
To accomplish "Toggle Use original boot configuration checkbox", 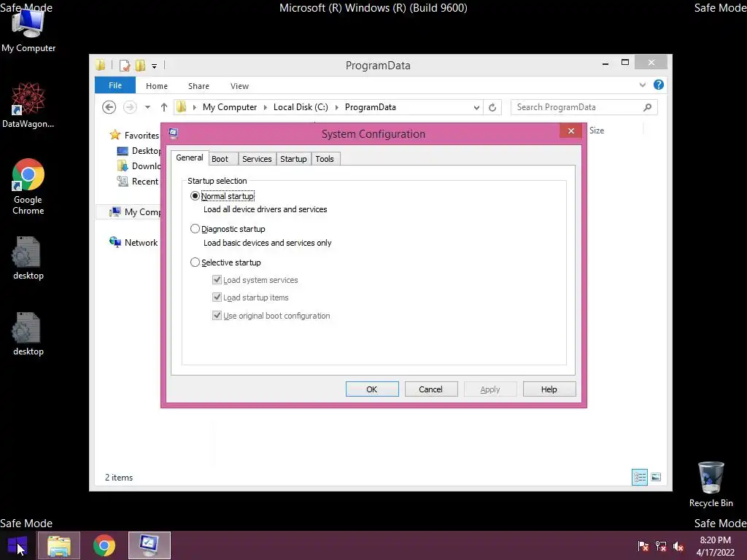I will pos(217,315).
